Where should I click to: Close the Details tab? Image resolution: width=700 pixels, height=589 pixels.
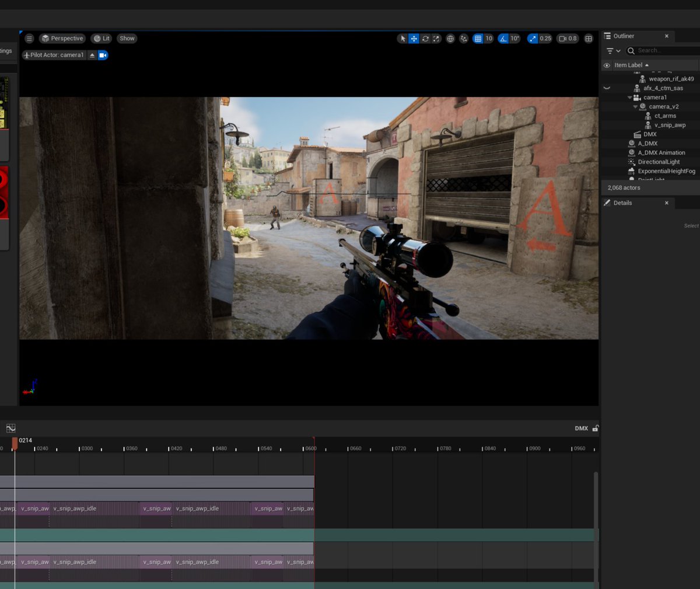(x=667, y=203)
